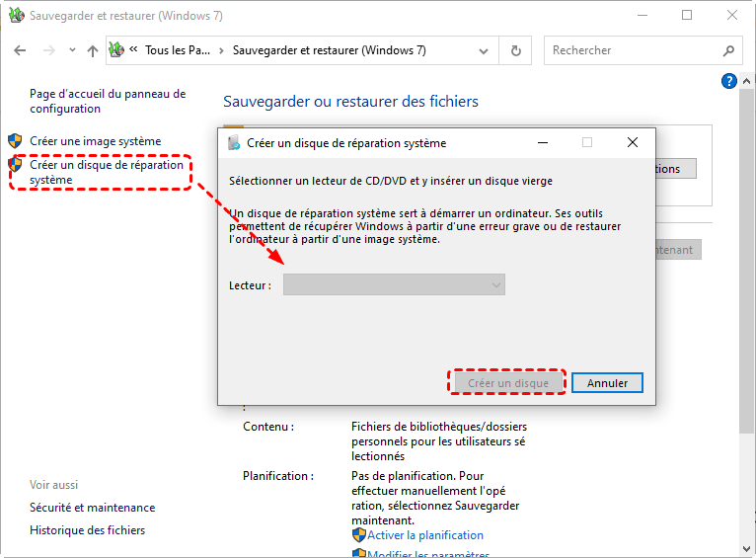Click the repair disc dialog title icon
Viewport: 756px width, 558px height.
point(234,143)
